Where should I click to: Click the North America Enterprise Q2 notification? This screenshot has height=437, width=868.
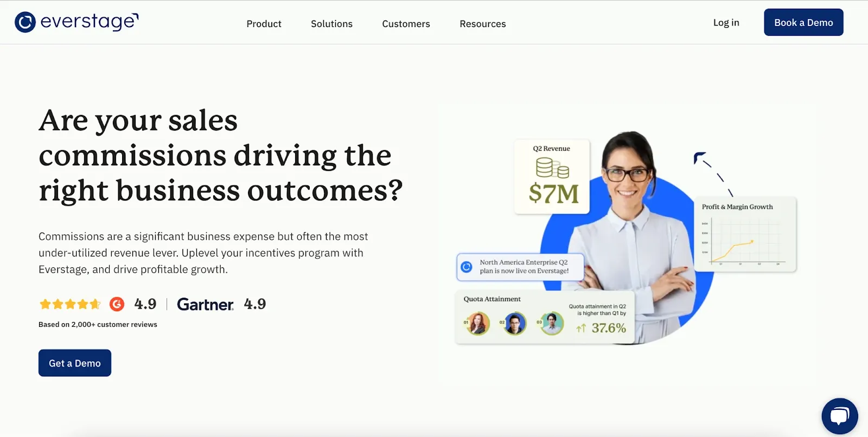point(520,267)
